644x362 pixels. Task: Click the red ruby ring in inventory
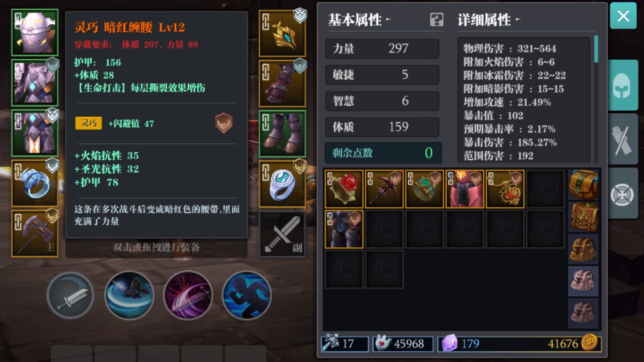coord(344,189)
